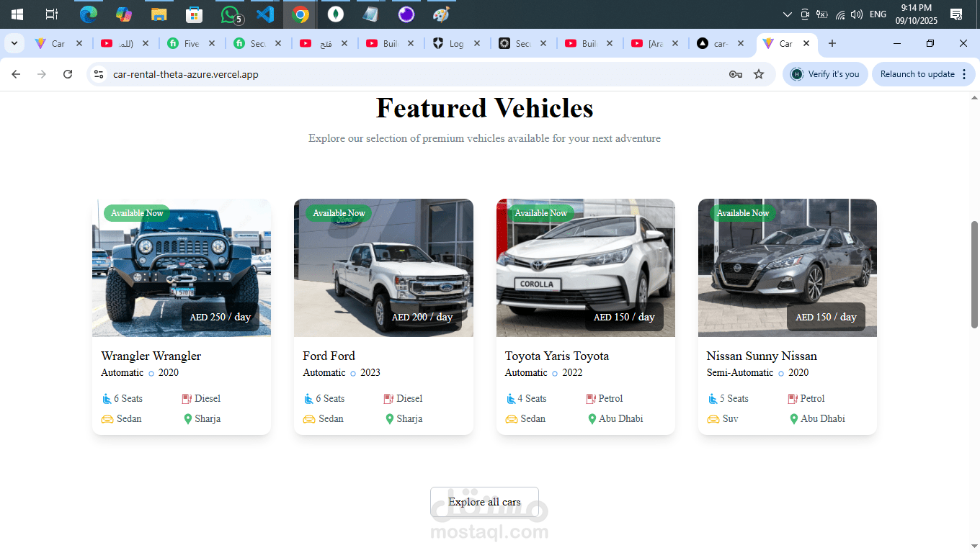Image resolution: width=980 pixels, height=553 pixels.
Task: Switch to Visual Studio Code in the taskbar
Action: (265, 14)
